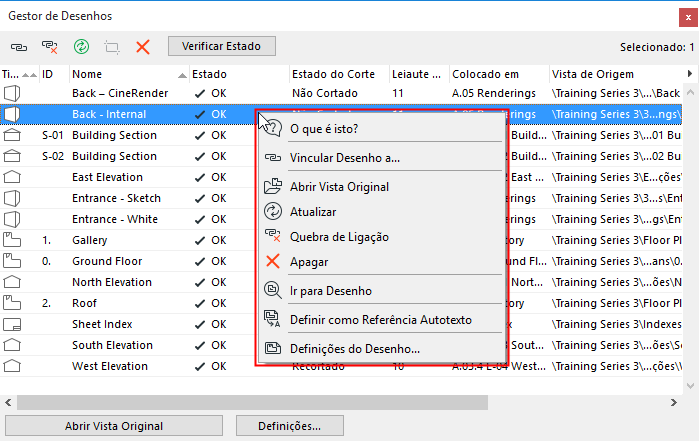Screen dimensions: 699x441
Task: Click the type icon for Entrance - Sketch
Action: 12,198
